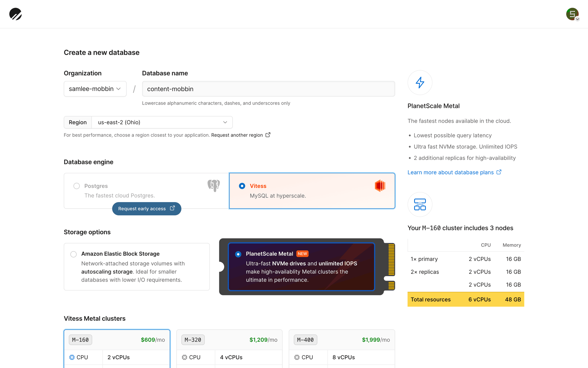Click the Organization field label
588x368 pixels.
[x=83, y=73]
